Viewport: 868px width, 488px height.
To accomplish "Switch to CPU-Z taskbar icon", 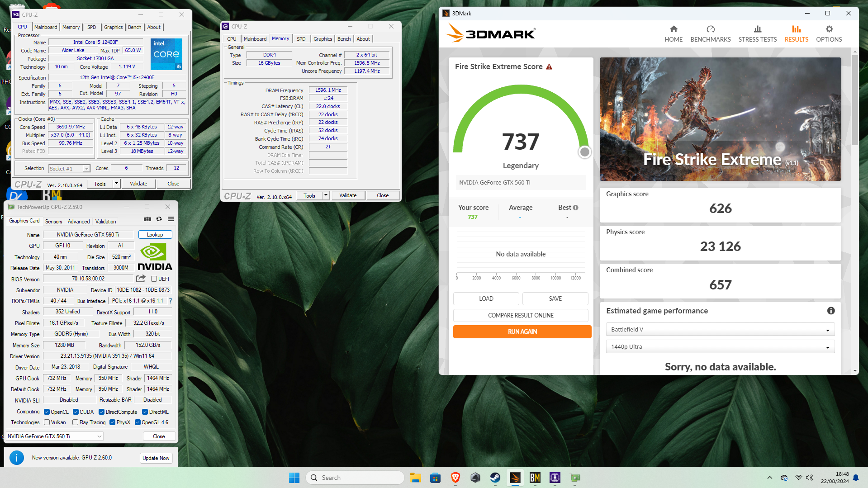I will [x=555, y=478].
